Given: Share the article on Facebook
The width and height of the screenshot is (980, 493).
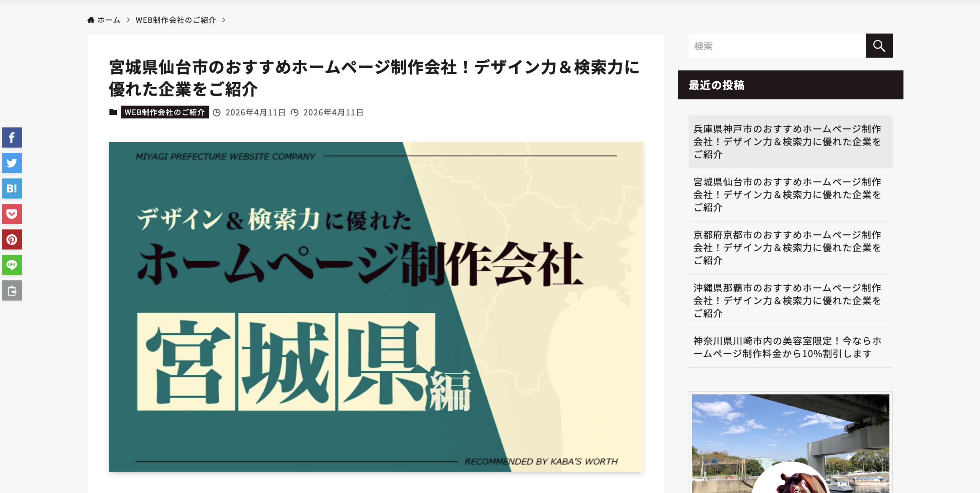Looking at the screenshot, I should [12, 138].
